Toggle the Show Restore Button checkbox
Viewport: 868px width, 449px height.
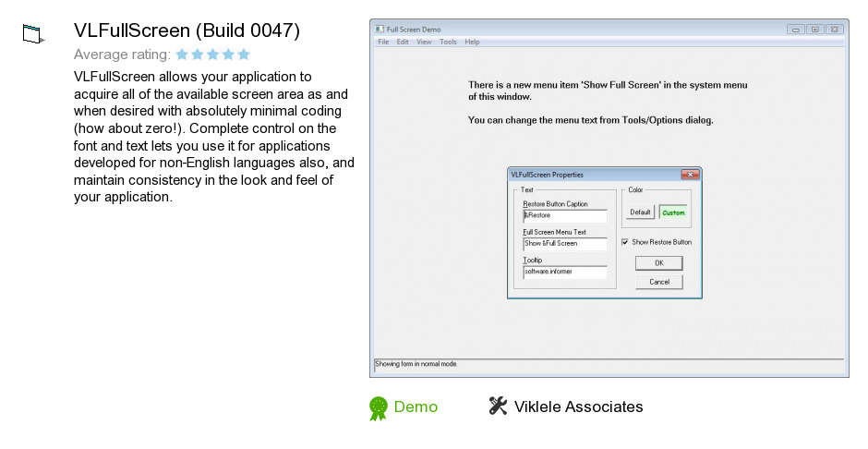click(x=625, y=242)
